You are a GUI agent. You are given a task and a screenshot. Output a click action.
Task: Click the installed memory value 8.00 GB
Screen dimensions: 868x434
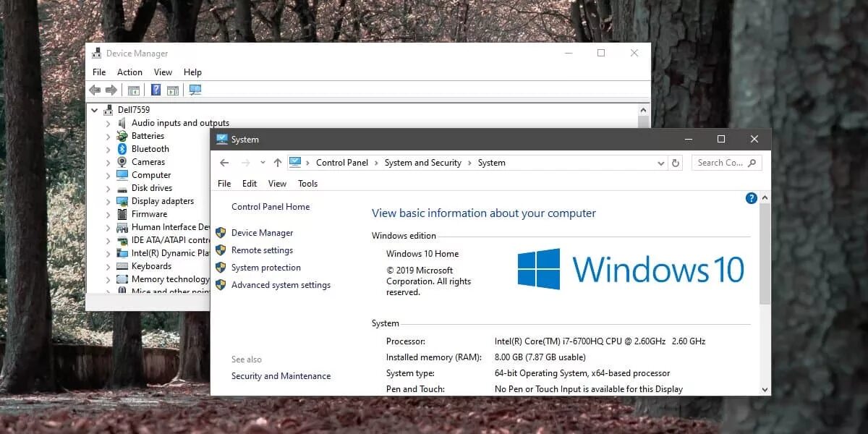point(540,357)
